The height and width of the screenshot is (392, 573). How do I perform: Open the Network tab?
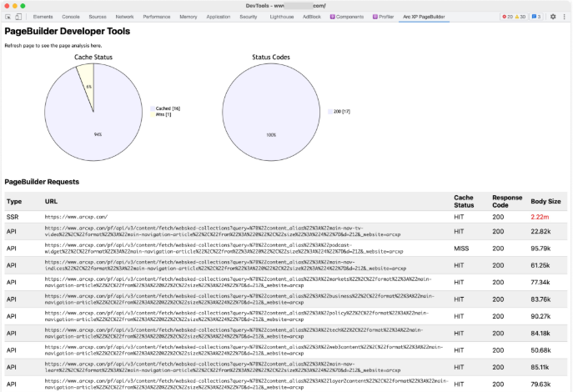[x=124, y=17]
